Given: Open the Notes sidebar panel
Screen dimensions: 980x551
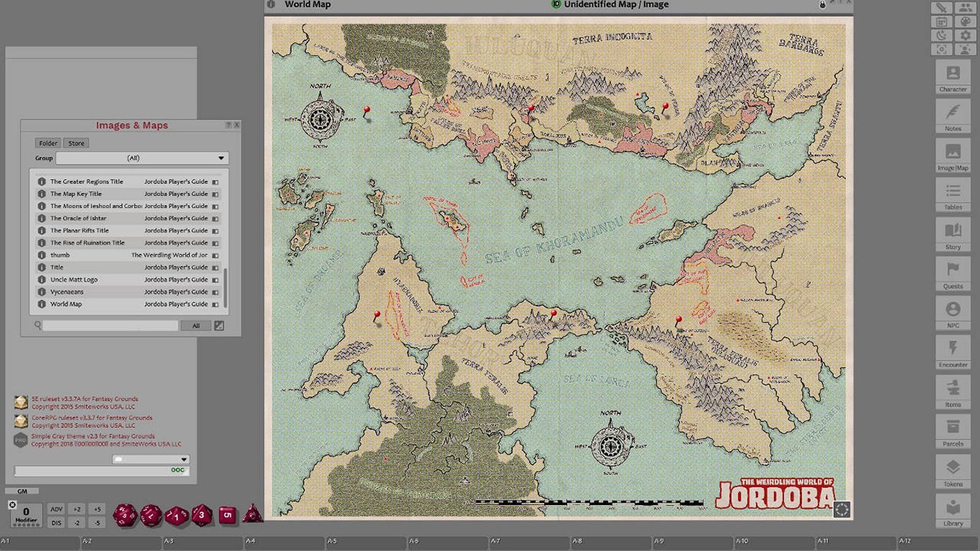Looking at the screenshot, I should point(952,116).
